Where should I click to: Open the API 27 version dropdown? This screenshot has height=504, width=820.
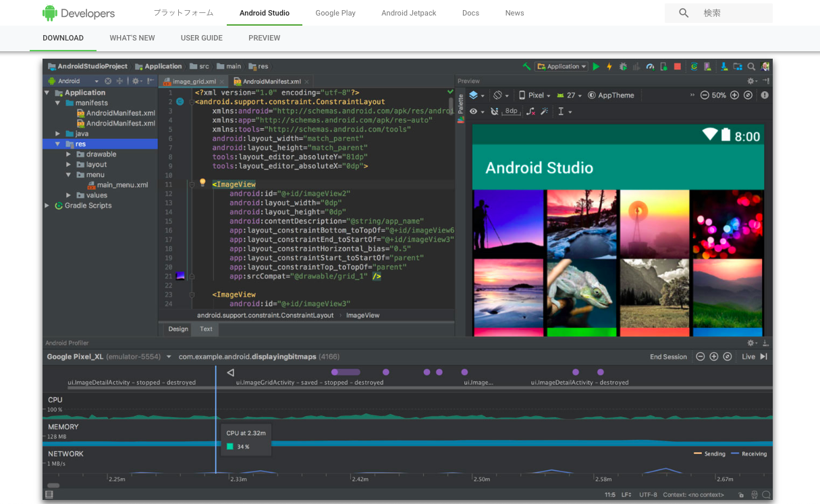point(570,95)
